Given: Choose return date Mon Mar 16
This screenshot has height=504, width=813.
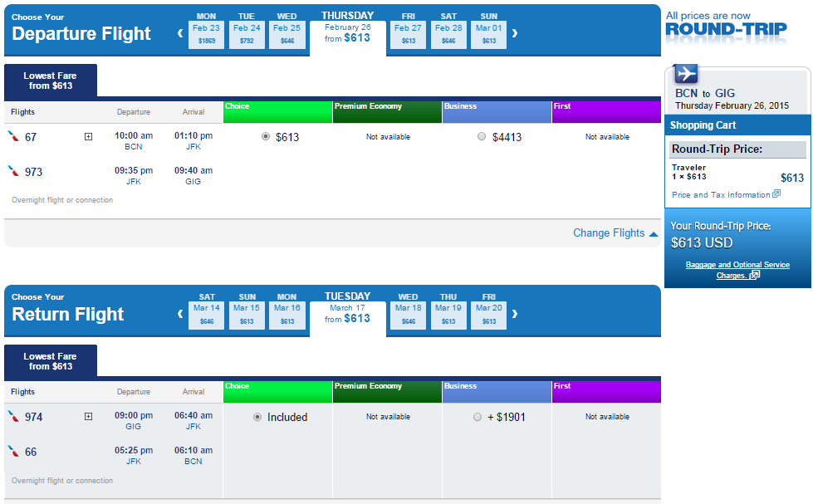Looking at the screenshot, I should tap(287, 316).
